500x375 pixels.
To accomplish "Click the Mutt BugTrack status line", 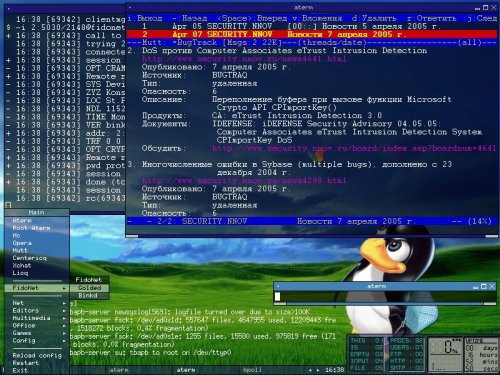I will (x=312, y=42).
